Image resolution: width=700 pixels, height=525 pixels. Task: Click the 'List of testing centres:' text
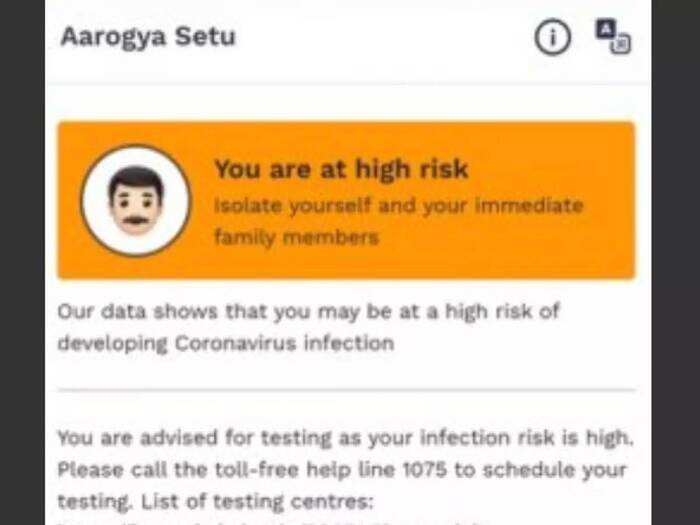257,502
